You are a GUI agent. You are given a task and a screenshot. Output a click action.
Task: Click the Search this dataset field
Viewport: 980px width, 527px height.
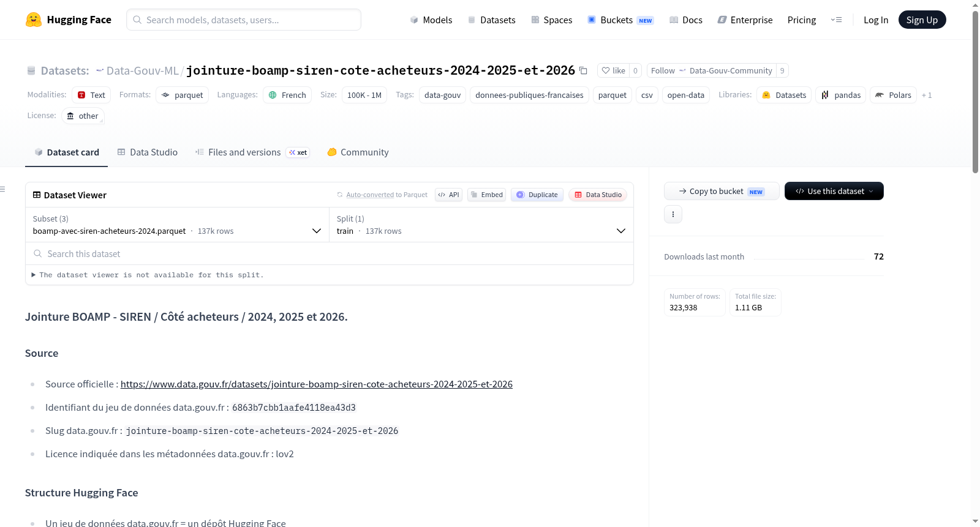tap(330, 253)
